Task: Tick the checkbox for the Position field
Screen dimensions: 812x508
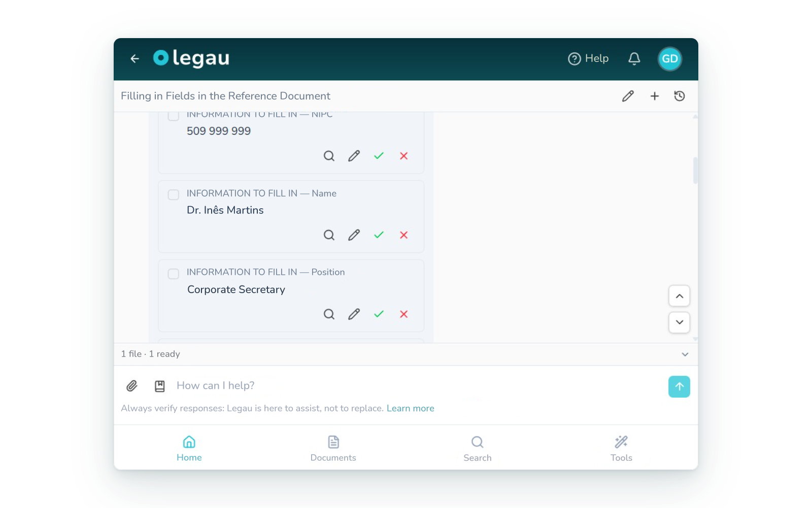Action: [174, 274]
